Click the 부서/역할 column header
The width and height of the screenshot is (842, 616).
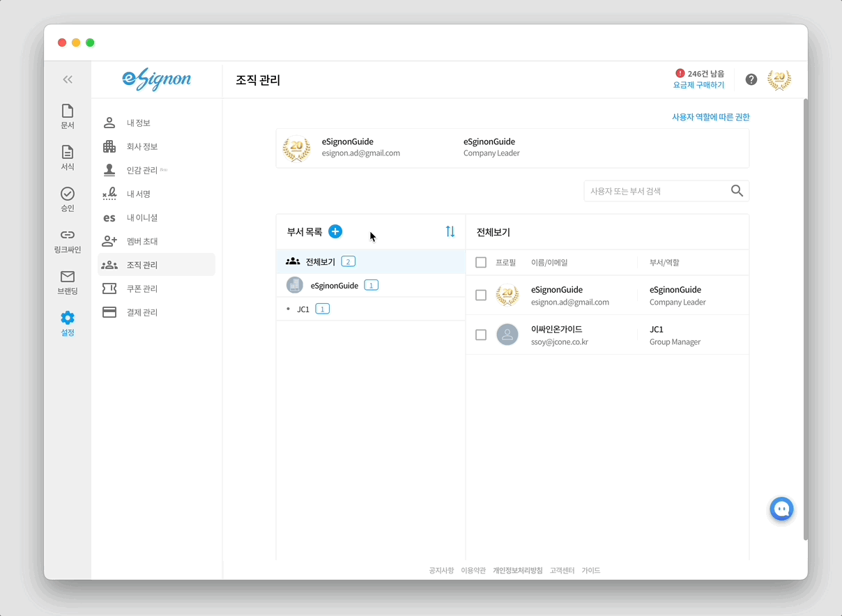pyautogui.click(x=664, y=263)
